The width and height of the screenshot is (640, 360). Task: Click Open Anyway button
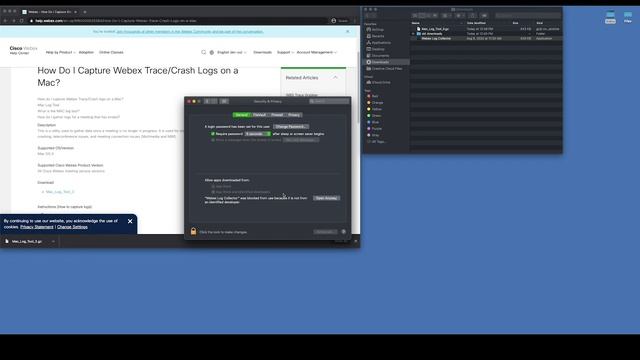(x=326, y=198)
